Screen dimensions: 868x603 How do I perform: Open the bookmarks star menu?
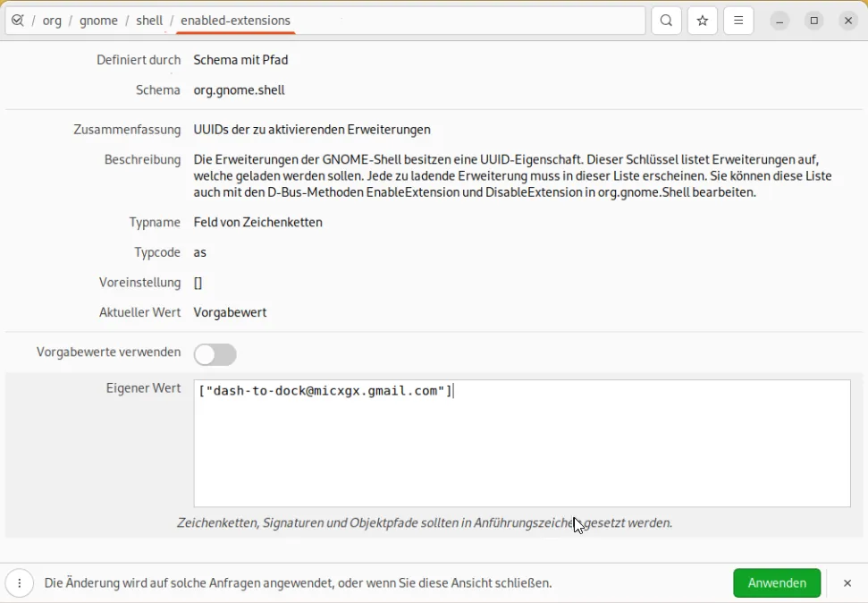(703, 21)
